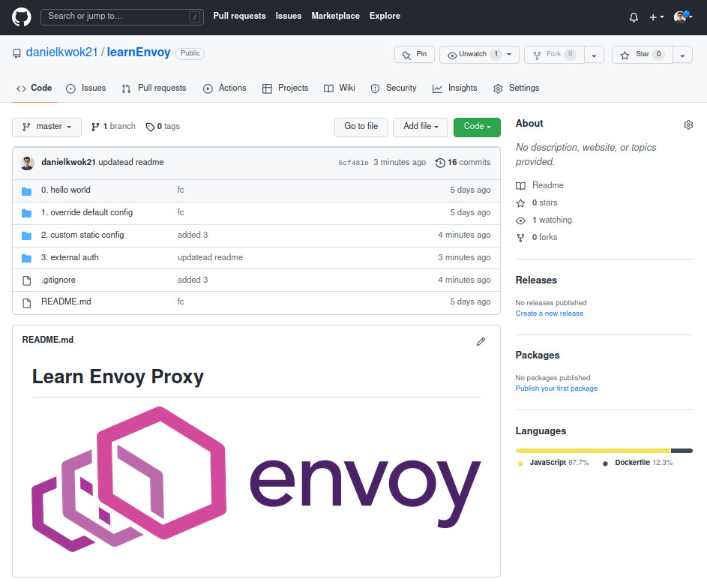Open the Insights tab
The image size is (707, 588).
[454, 88]
